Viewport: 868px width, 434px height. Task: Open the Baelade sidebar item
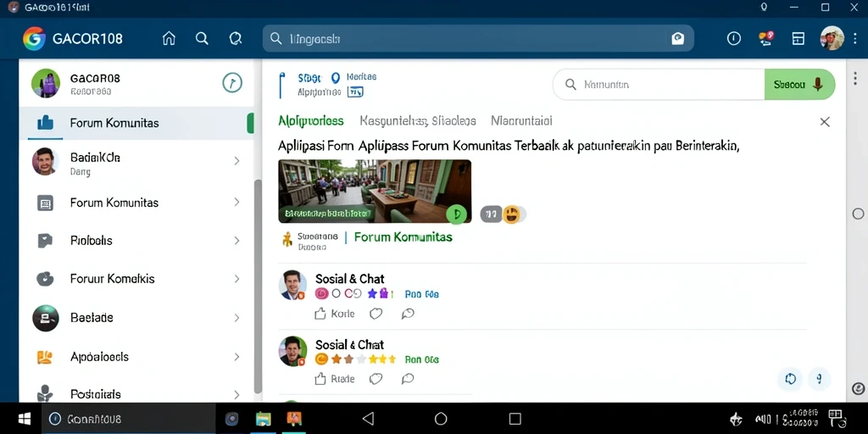[x=136, y=318]
